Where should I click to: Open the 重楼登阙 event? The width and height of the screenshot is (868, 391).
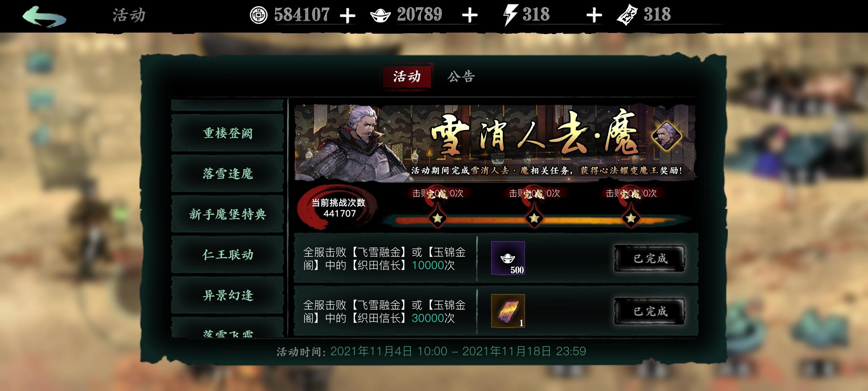coord(227,133)
